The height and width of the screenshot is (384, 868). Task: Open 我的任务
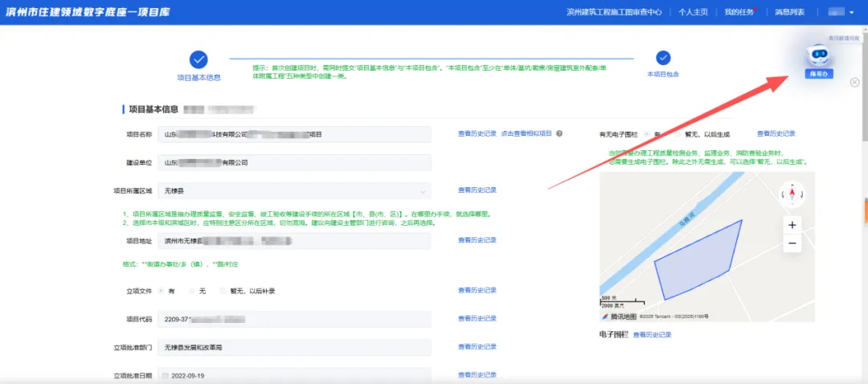[x=739, y=12]
